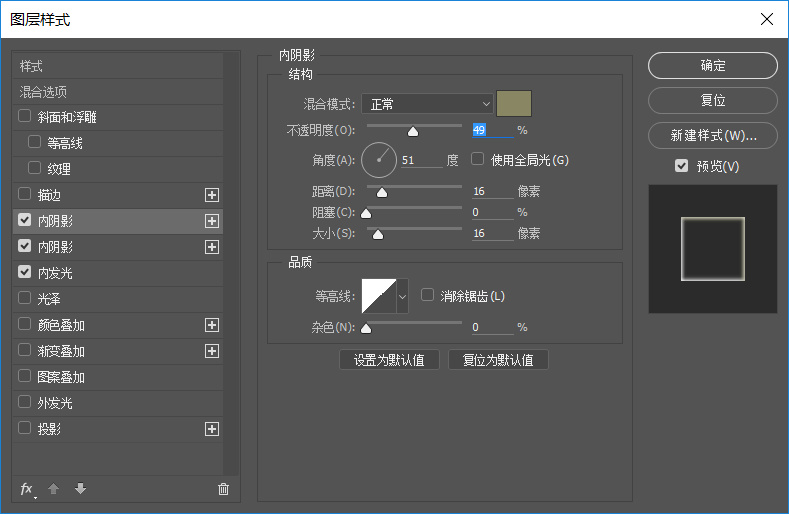Select 样式 at top of list
The width and height of the screenshot is (789, 514).
point(31,66)
